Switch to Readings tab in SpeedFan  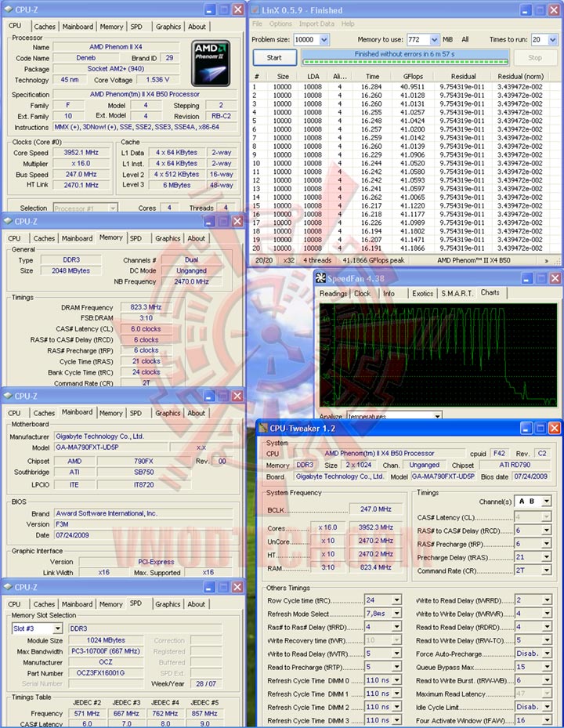pyautogui.click(x=333, y=293)
